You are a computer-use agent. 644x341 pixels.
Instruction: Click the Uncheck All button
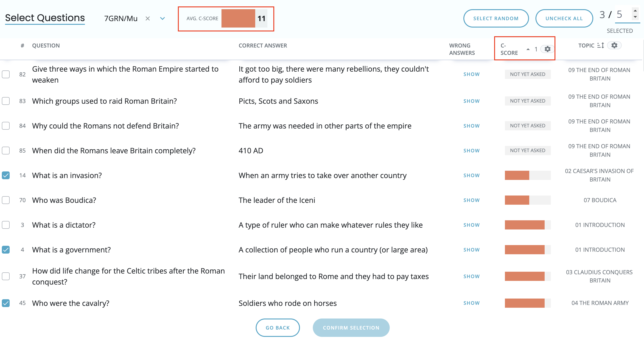pos(564,19)
